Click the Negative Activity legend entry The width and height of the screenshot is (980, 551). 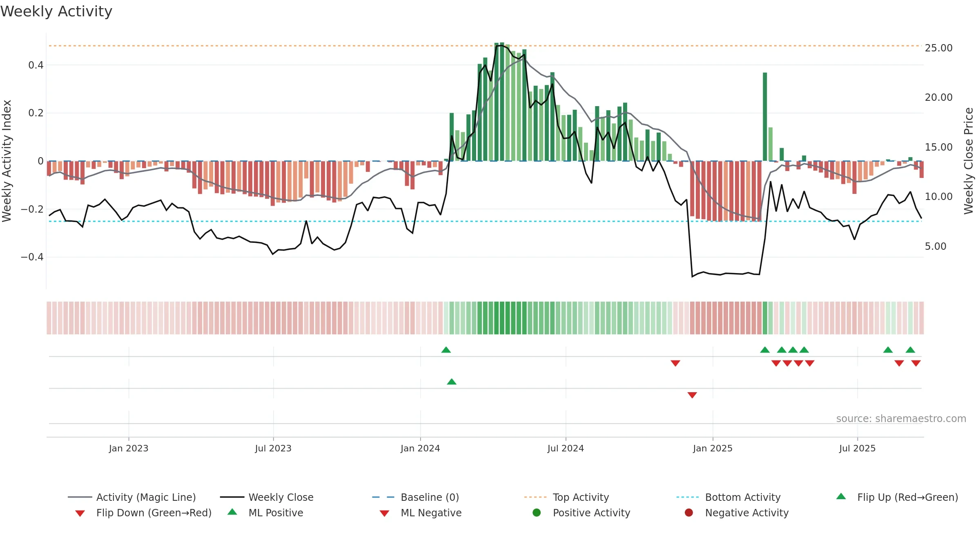737,513
